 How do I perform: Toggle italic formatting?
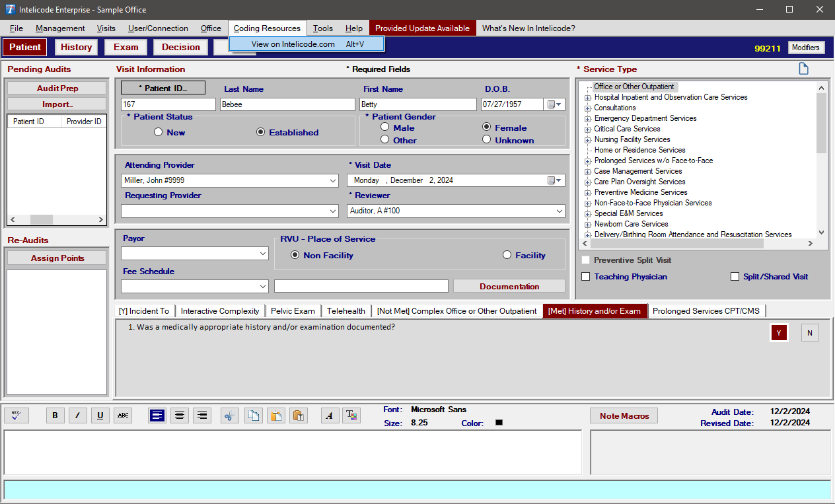point(77,415)
